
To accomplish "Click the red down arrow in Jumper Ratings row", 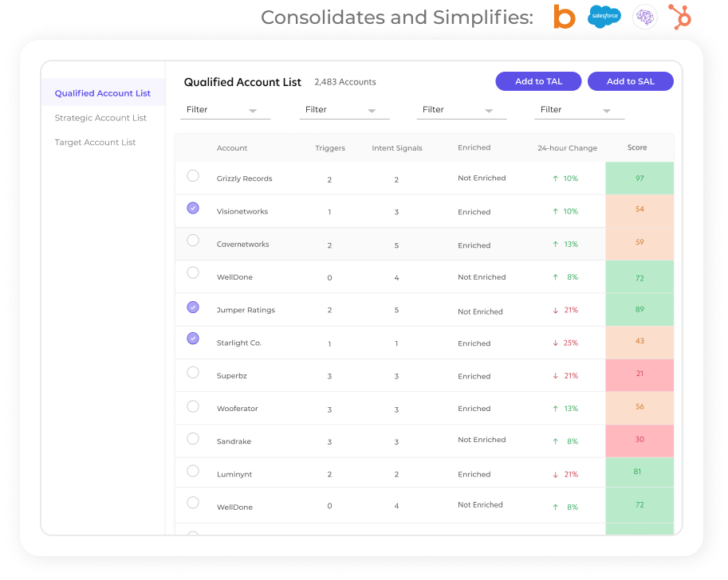I will click(555, 311).
